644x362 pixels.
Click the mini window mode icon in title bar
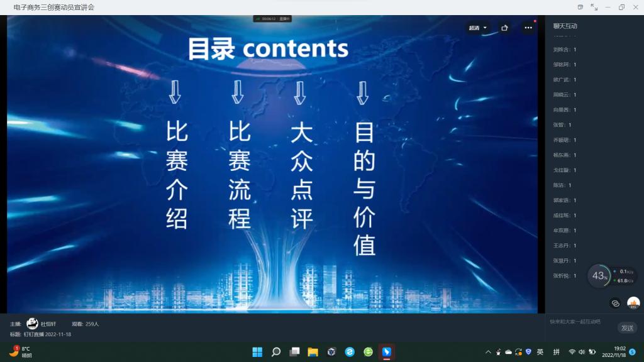coord(580,7)
